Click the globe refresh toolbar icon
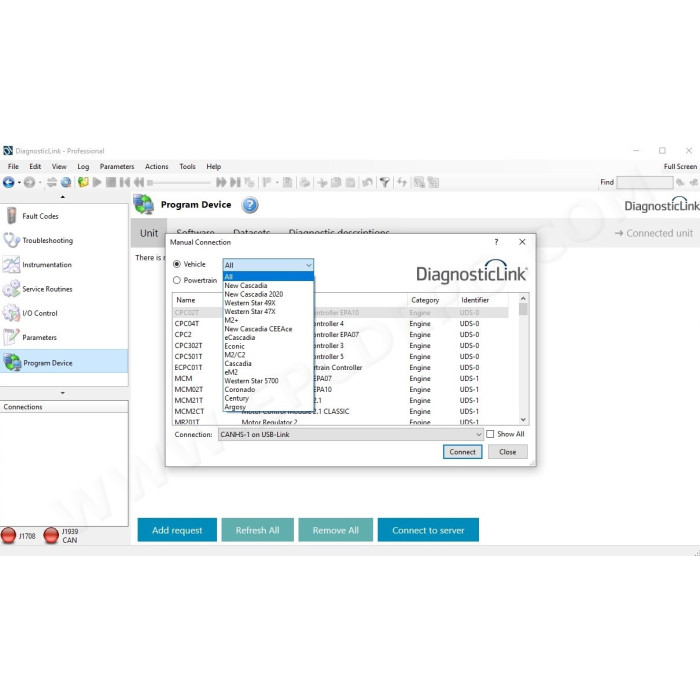700x700 pixels. coord(66,182)
